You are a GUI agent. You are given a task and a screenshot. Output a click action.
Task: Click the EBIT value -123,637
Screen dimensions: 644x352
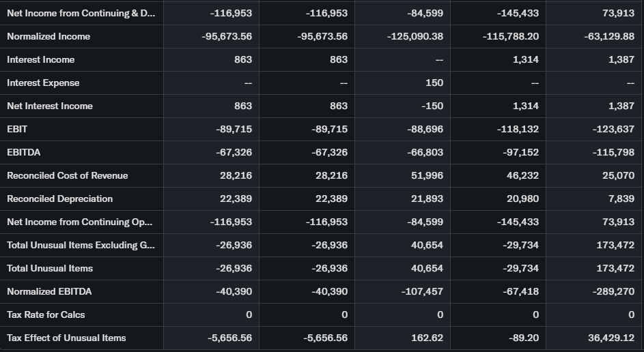(x=613, y=129)
